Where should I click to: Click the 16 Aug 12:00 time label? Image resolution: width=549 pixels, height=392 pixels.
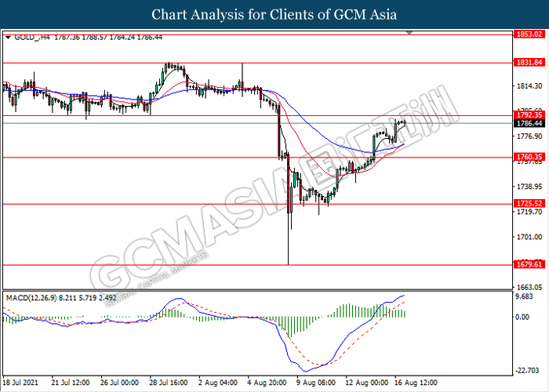point(416,383)
